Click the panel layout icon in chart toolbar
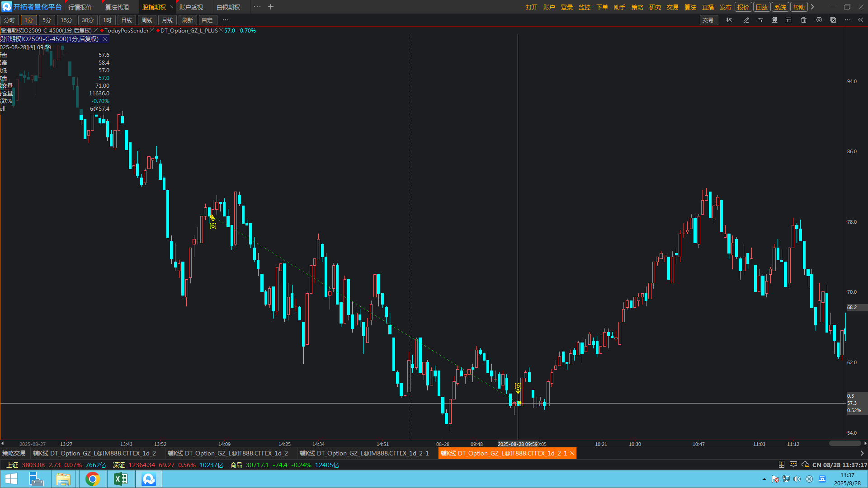 tap(788, 20)
